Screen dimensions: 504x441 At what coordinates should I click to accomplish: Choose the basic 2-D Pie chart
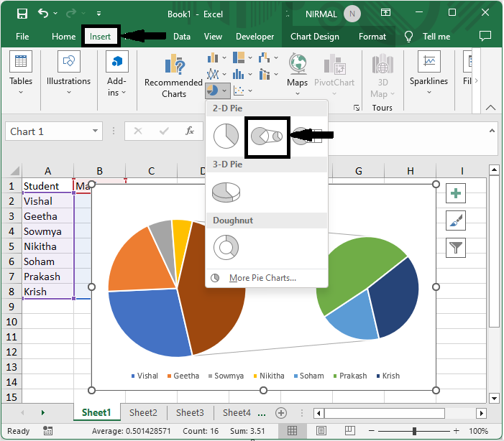pos(225,136)
